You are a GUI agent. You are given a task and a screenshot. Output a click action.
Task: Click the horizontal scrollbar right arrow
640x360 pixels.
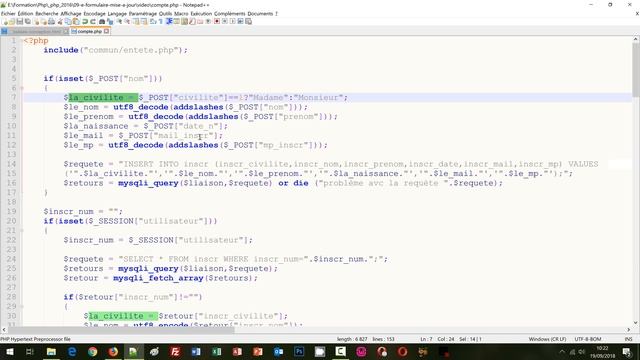pyautogui.click(x=629, y=329)
